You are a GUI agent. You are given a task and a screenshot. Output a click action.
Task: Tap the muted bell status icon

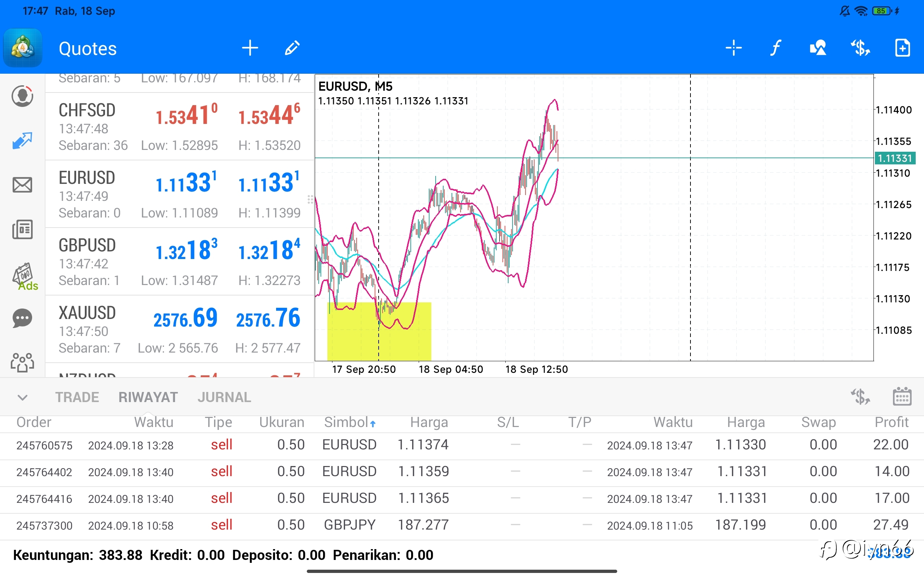[x=845, y=11]
